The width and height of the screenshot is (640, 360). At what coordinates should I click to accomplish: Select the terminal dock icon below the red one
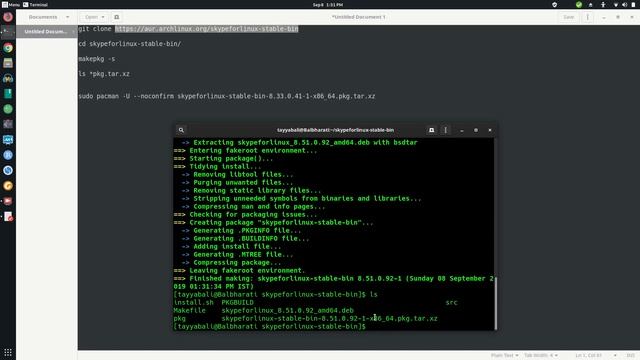(8, 32)
